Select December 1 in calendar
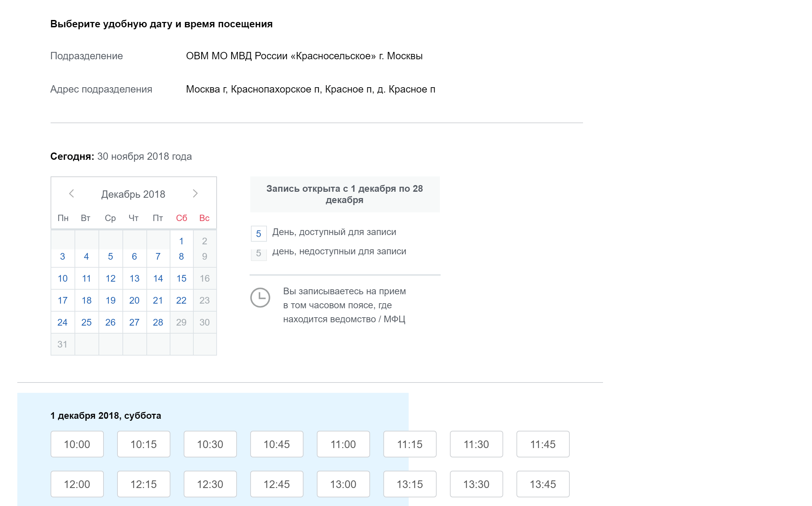This screenshot has height=506, width=812. 181,241
